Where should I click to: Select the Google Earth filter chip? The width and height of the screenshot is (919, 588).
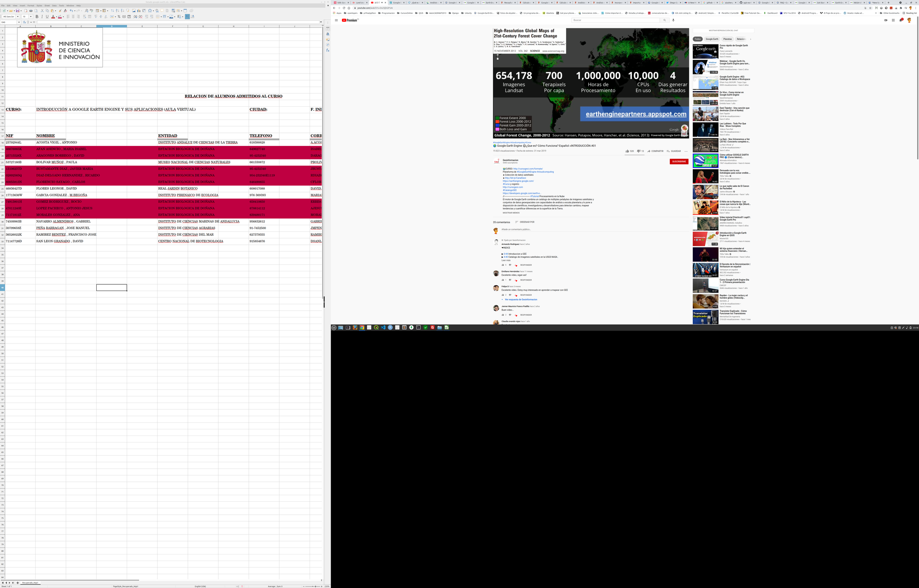[x=712, y=39]
